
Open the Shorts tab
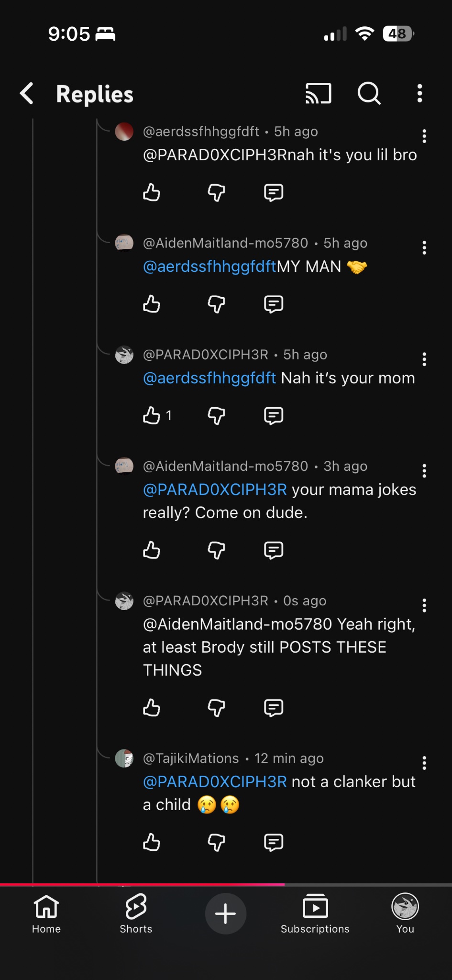pyautogui.click(x=136, y=913)
